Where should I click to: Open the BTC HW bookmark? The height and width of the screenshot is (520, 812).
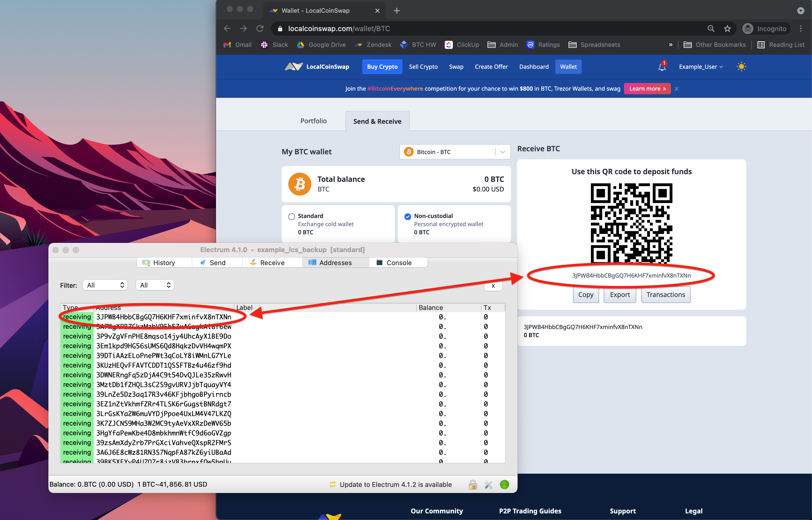point(418,45)
